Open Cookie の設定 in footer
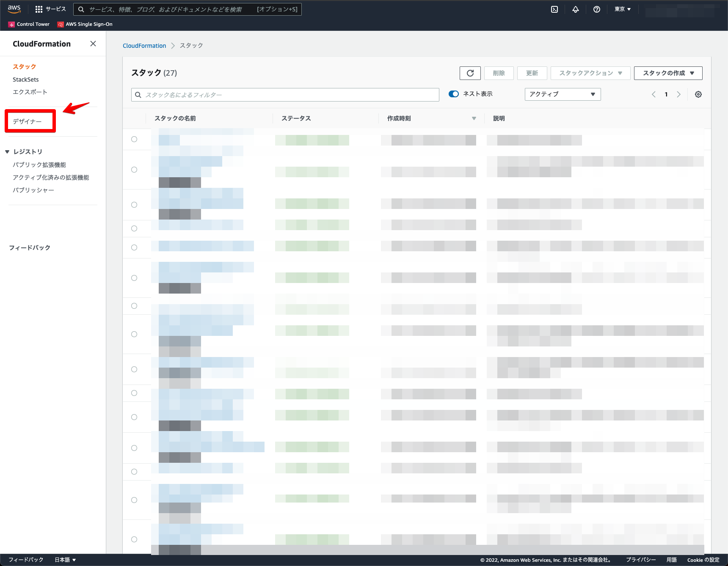This screenshot has height=566, width=728. point(703,560)
